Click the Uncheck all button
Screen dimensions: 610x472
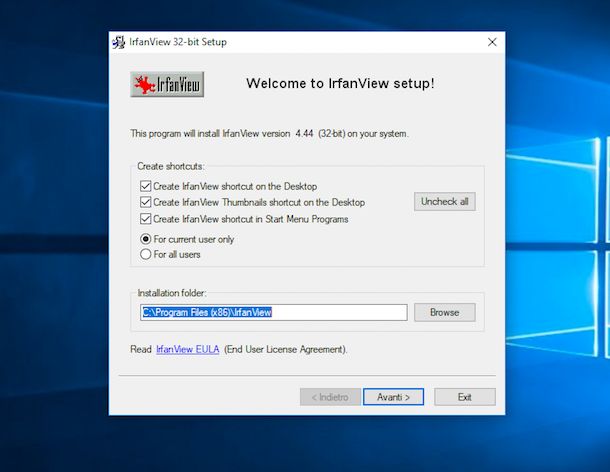click(x=444, y=202)
